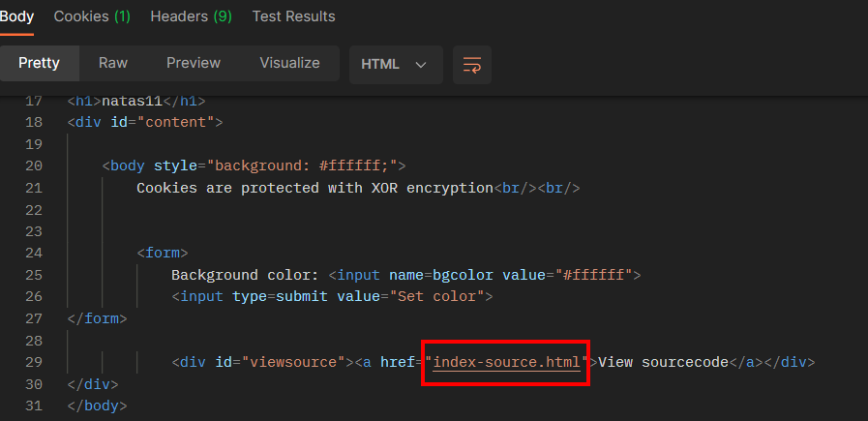Click line number 17 in gutter
This screenshot has width=868, height=421.
[33, 101]
